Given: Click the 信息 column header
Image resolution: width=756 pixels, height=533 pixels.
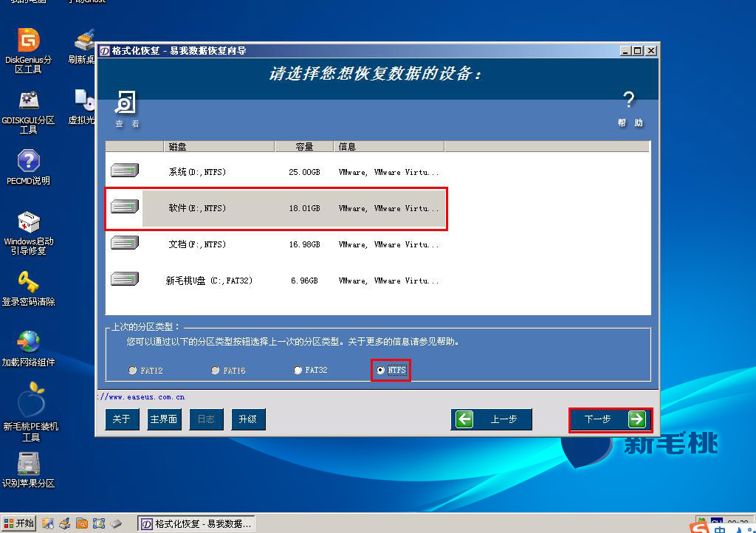Looking at the screenshot, I should 389,146.
